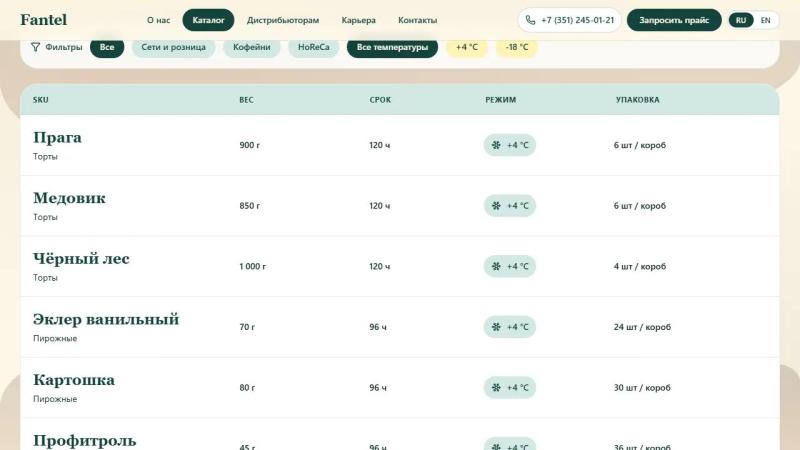
Task: Enable the -18 °C temperature filter
Action: coord(517,47)
